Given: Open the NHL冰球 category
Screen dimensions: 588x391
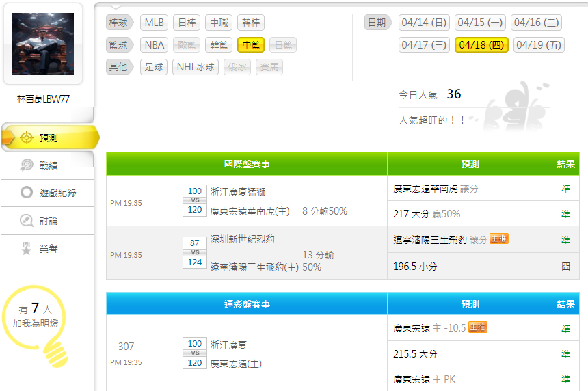Looking at the screenshot, I should pyautogui.click(x=196, y=67).
